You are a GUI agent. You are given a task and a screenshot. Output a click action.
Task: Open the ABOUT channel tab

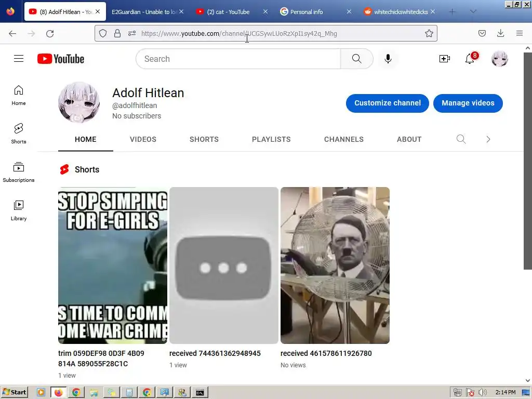click(409, 139)
